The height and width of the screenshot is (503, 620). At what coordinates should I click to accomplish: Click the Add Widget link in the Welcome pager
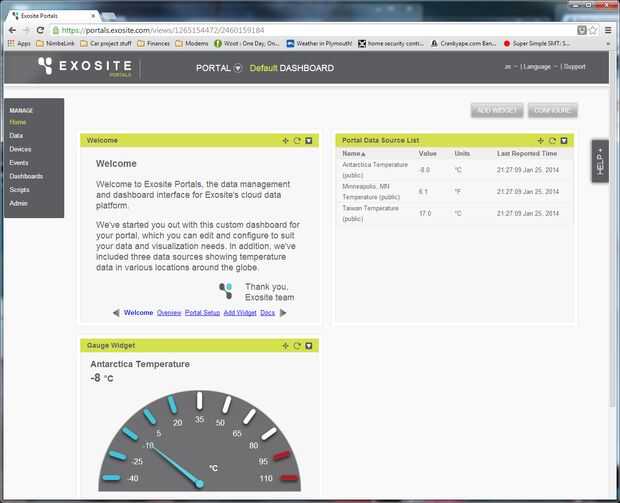tap(240, 313)
